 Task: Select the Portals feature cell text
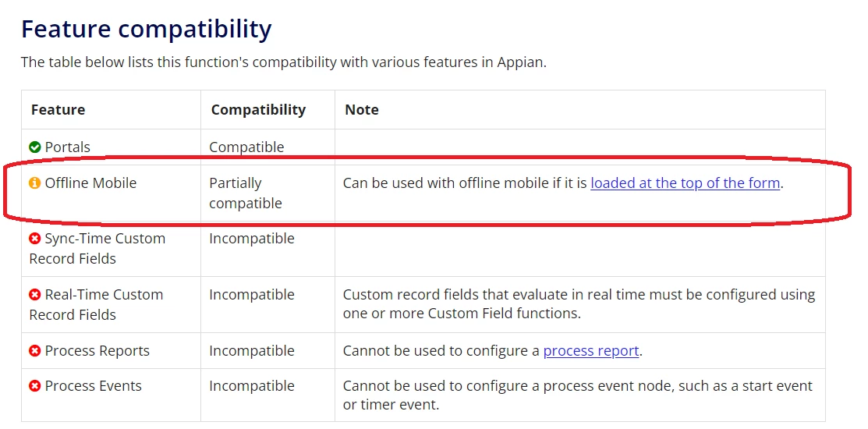68,147
